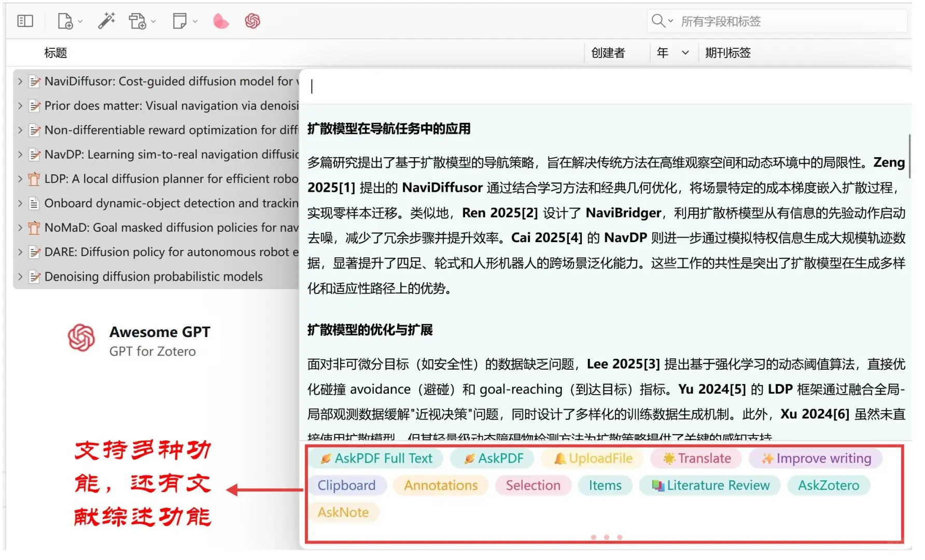Click the article icon beside NaviDiffusor entry
Image resolution: width=925 pixels, height=560 pixels.
click(34, 81)
